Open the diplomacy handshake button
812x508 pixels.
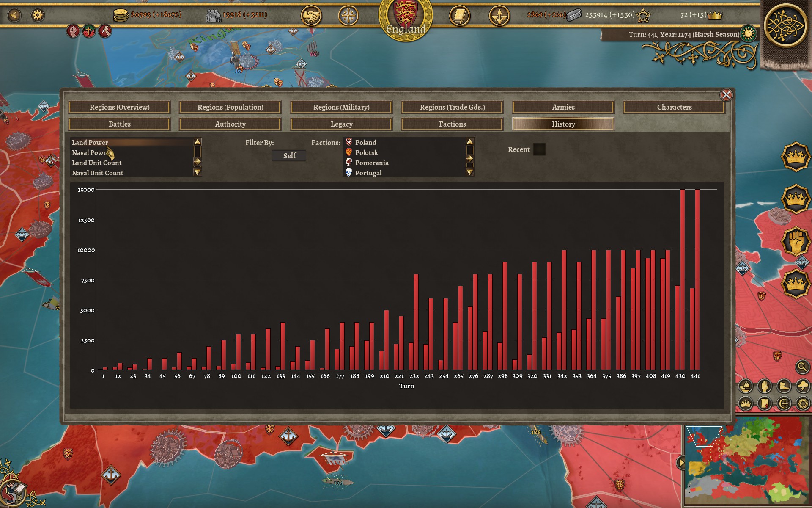[311, 16]
